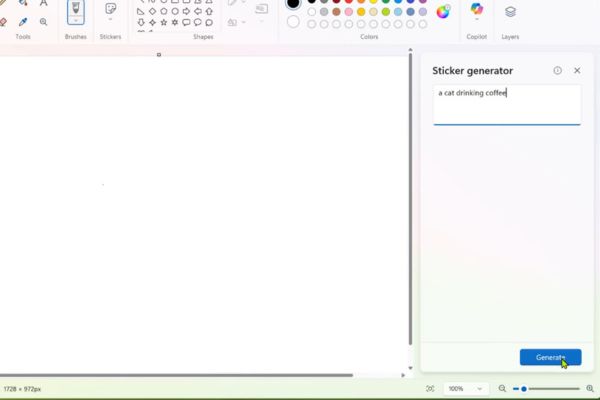
Task: Select the Magnifier tool
Action: (x=43, y=21)
